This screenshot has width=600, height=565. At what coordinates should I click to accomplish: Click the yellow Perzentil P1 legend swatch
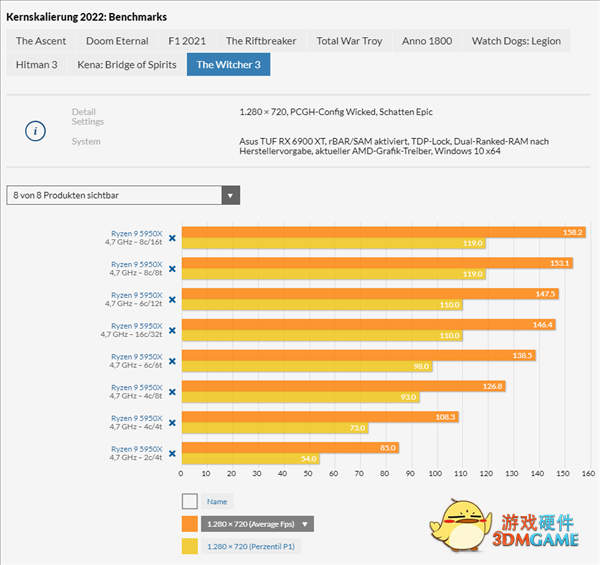point(190,546)
